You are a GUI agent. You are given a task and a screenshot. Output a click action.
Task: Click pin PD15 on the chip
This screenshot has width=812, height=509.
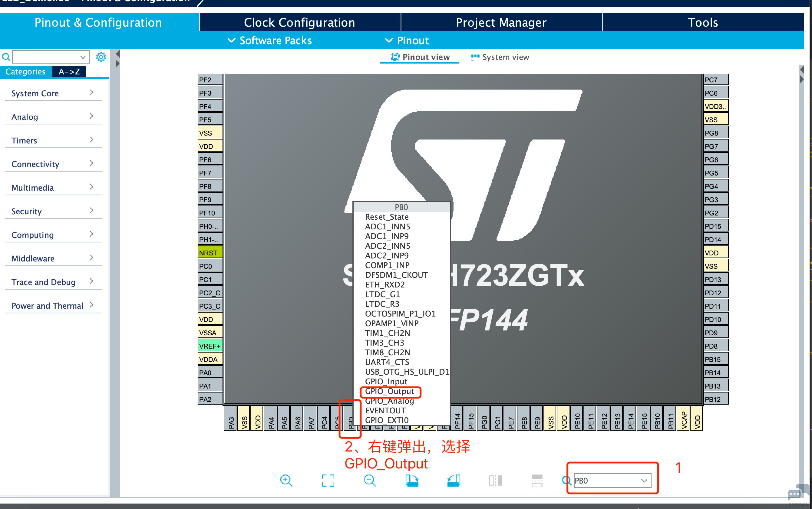point(716,226)
